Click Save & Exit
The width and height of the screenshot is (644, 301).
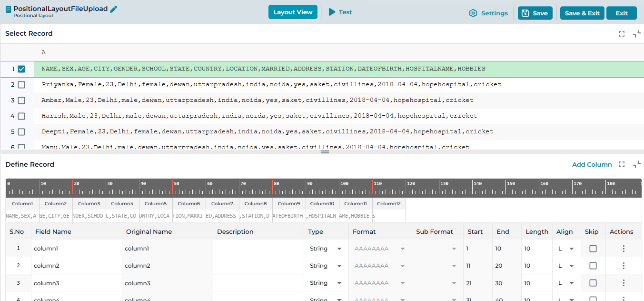click(582, 13)
